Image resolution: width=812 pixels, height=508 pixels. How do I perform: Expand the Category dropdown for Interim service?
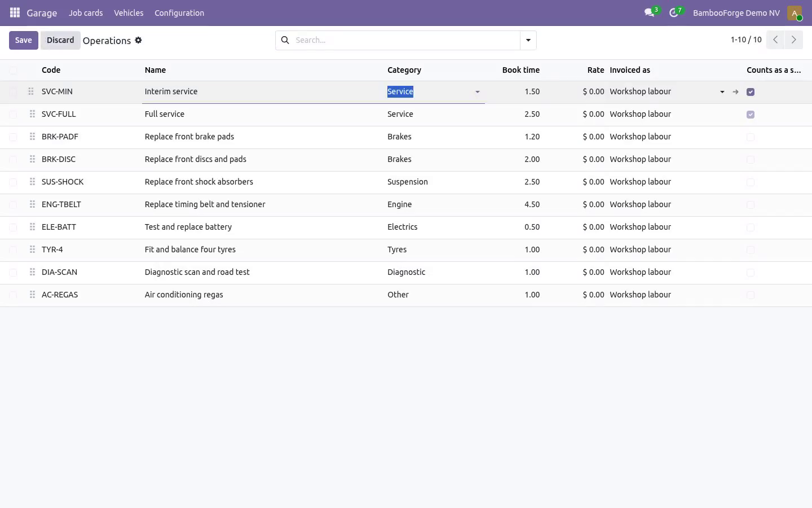[477, 92]
